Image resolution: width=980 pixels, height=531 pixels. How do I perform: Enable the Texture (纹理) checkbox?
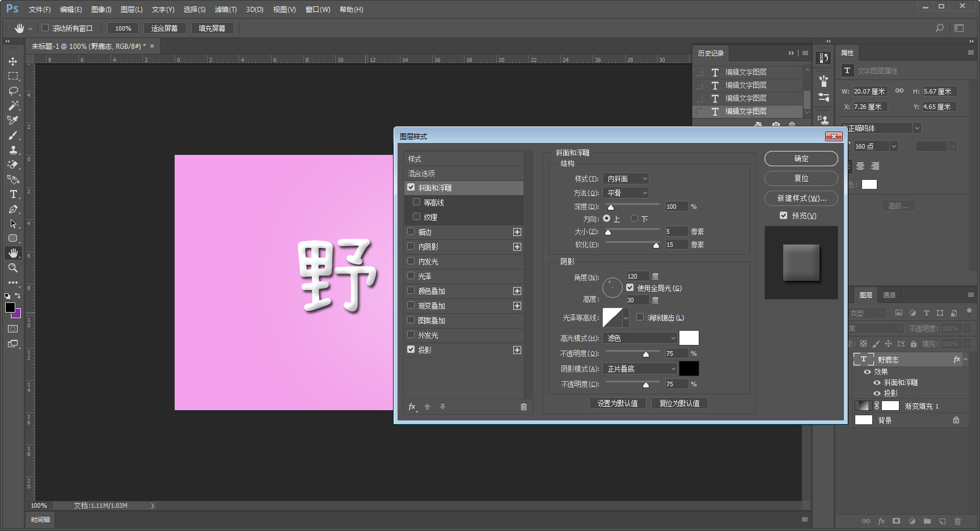coord(417,217)
